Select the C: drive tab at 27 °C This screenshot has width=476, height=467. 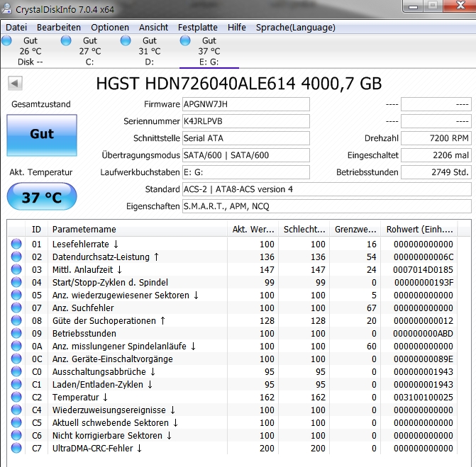pos(89,51)
